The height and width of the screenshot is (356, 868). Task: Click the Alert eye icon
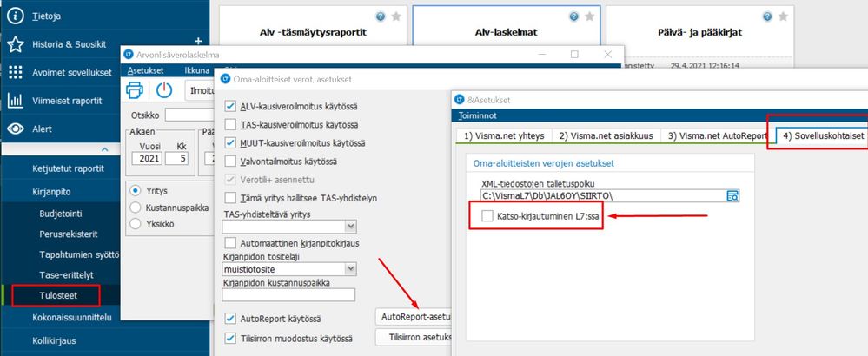16,129
